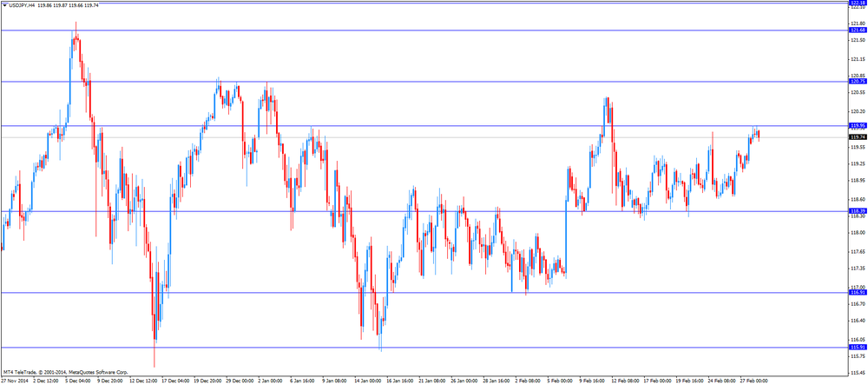Click the 119.25 value on price axis

click(858, 163)
